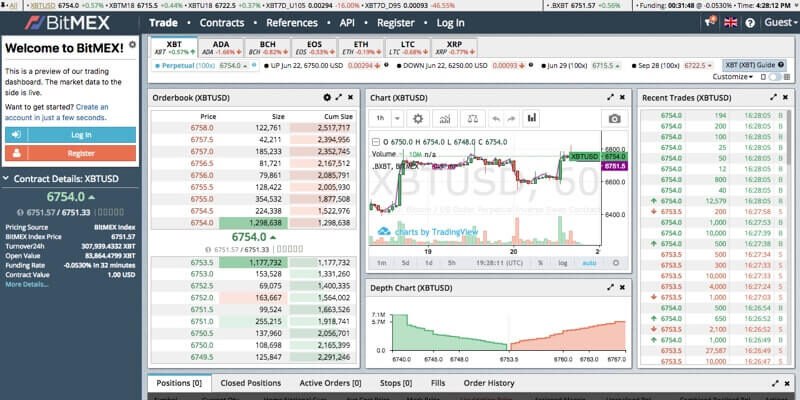The height and width of the screenshot is (400, 800).
Task: Expand the Orderbook panel to fullscreen
Action: tap(339, 97)
